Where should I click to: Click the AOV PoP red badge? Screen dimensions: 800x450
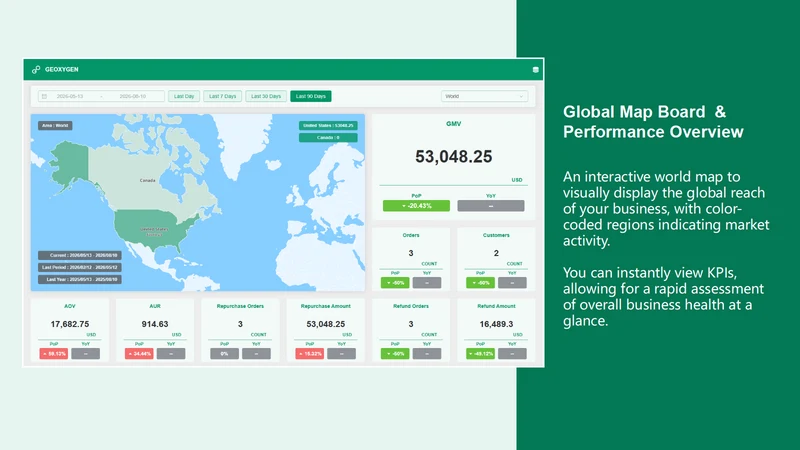coord(54,354)
